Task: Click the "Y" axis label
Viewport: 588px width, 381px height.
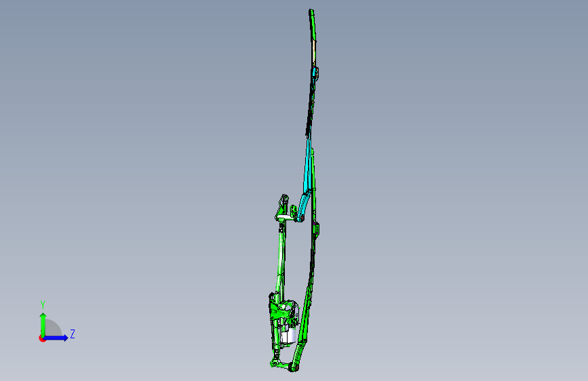Action: [43, 305]
